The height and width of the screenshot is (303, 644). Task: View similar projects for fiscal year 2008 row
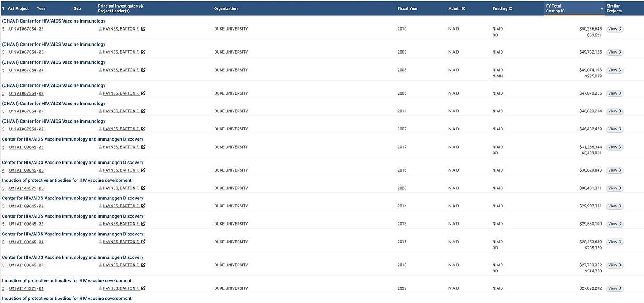pyautogui.click(x=614, y=70)
